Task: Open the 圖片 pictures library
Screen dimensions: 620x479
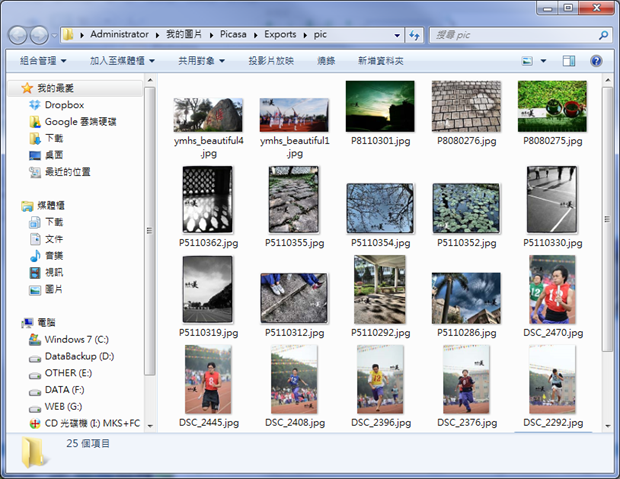Action: click(46, 290)
